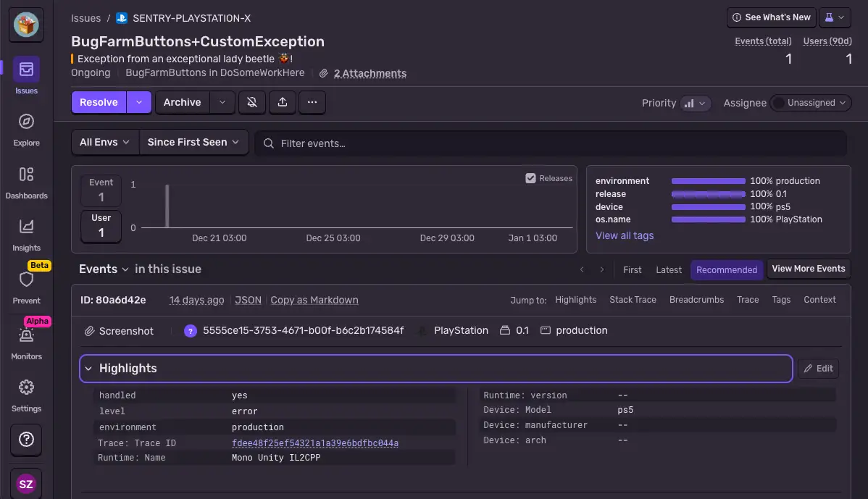This screenshot has width=868, height=499.
Task: Switch to the Latest event
Action: 668,269
